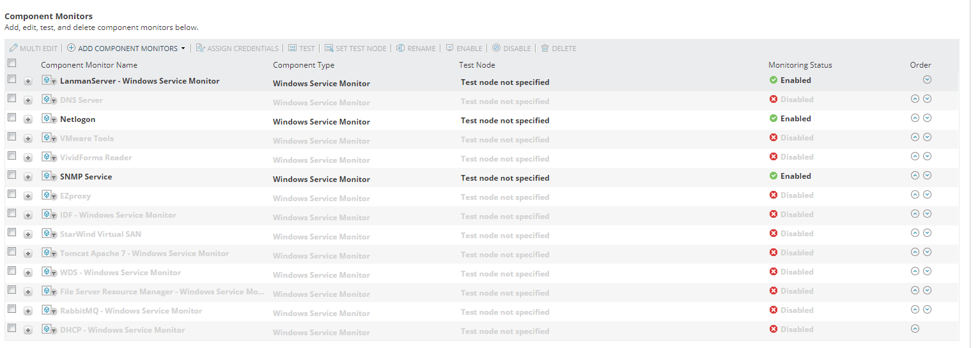Screen dimensions: 980x348
Task: Click File Server Resource Manager name
Action: [162, 292]
